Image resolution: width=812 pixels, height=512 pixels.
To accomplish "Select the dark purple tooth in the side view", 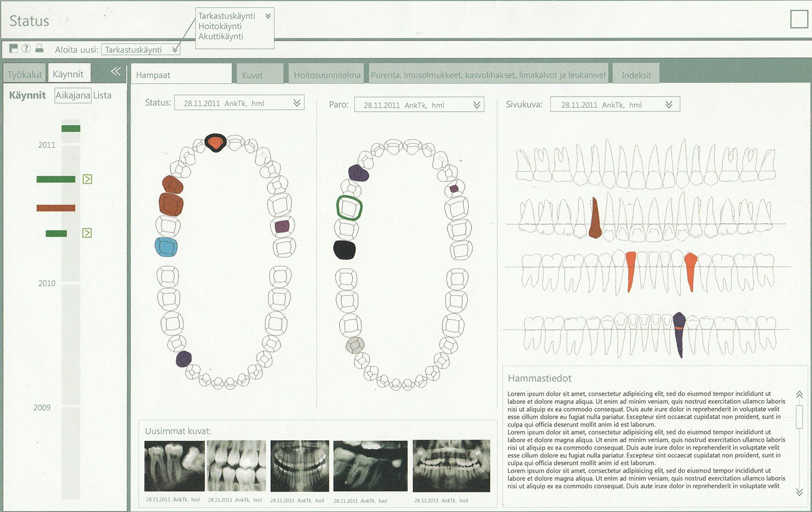I will (679, 335).
